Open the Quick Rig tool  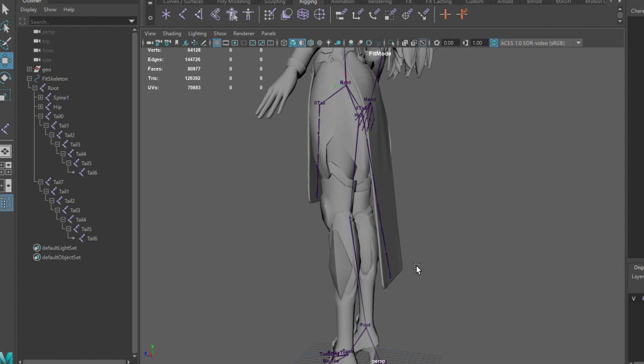(232, 14)
